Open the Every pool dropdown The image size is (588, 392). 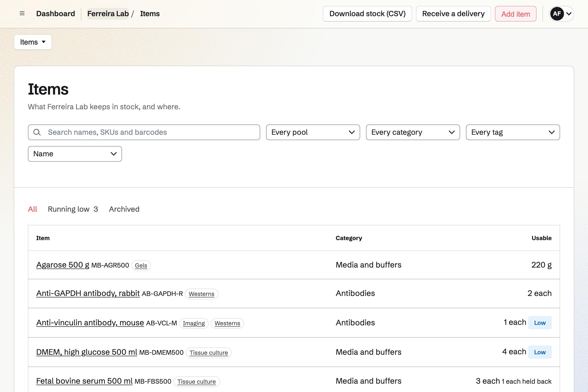313,132
